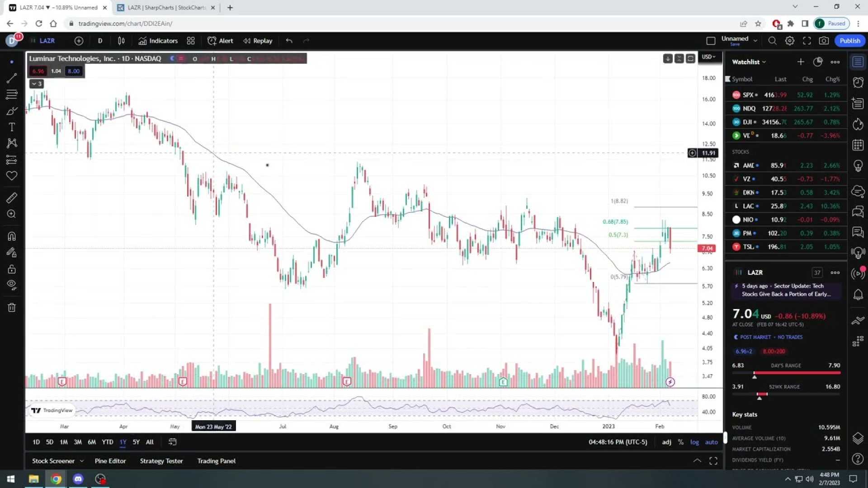Open notifications bell in right sidebar
Viewport: 868px width, 488px height.
[858, 295]
